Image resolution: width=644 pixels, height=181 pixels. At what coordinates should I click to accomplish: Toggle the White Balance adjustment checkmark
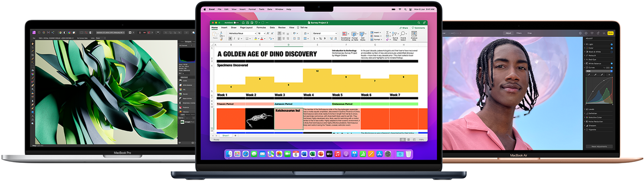(x=611, y=64)
